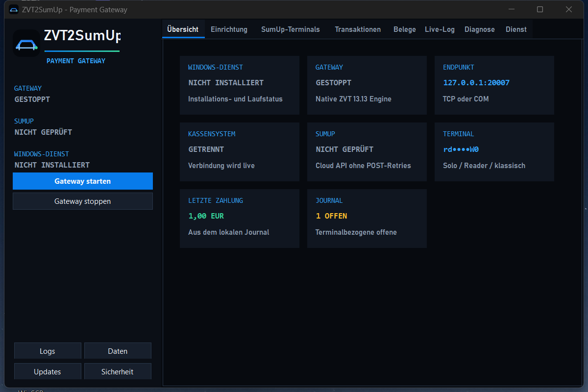Screen dimensions: 588x392
Task: Click the 1 OFFEN journal value
Action: pos(331,216)
